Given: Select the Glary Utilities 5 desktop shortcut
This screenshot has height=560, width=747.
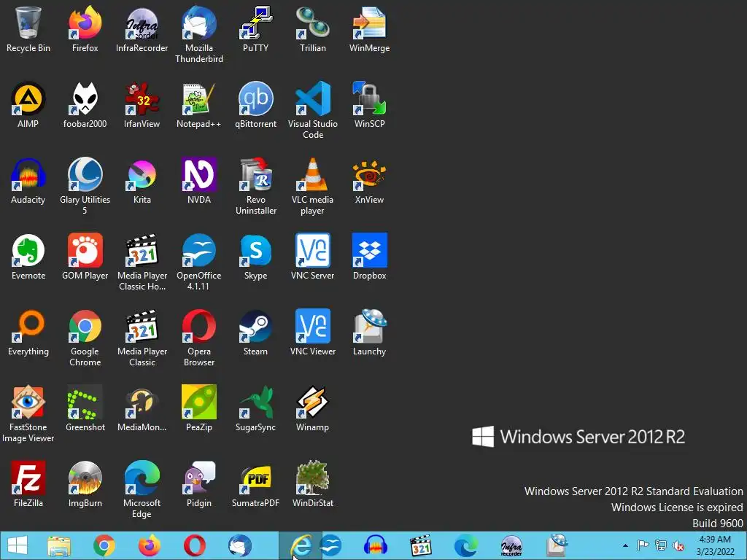Looking at the screenshot, I should coord(85,186).
